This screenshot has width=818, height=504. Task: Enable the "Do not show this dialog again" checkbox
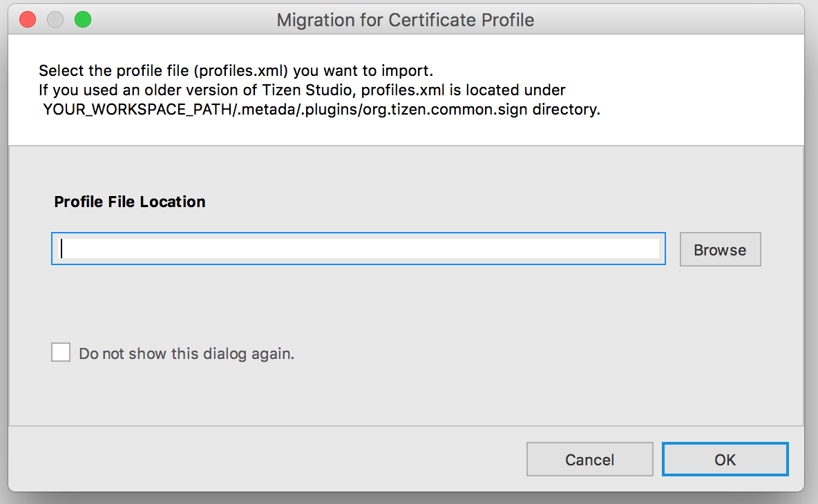click(x=61, y=353)
